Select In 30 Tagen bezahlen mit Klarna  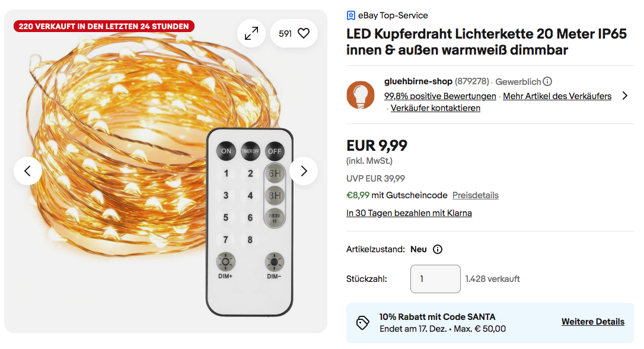pos(409,213)
